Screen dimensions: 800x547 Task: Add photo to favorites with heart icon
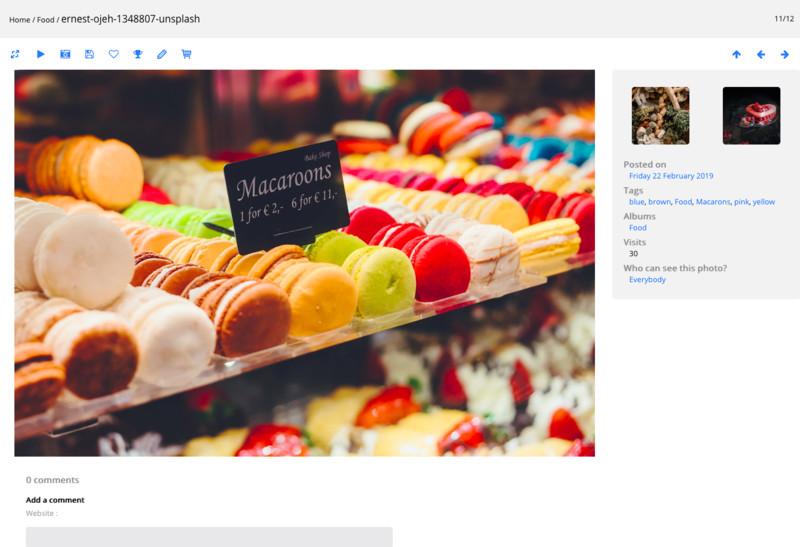click(x=113, y=54)
